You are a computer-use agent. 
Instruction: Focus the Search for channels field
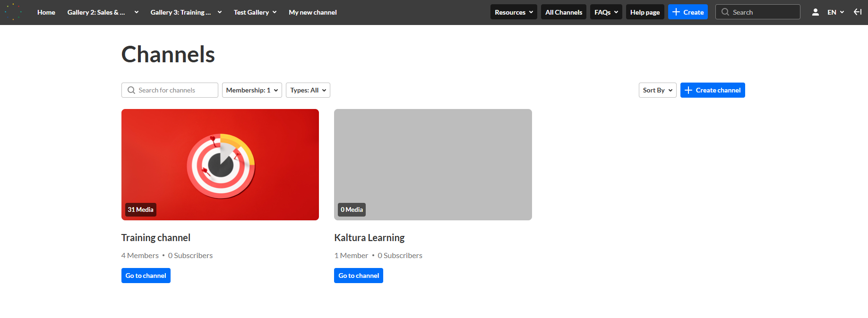click(170, 90)
